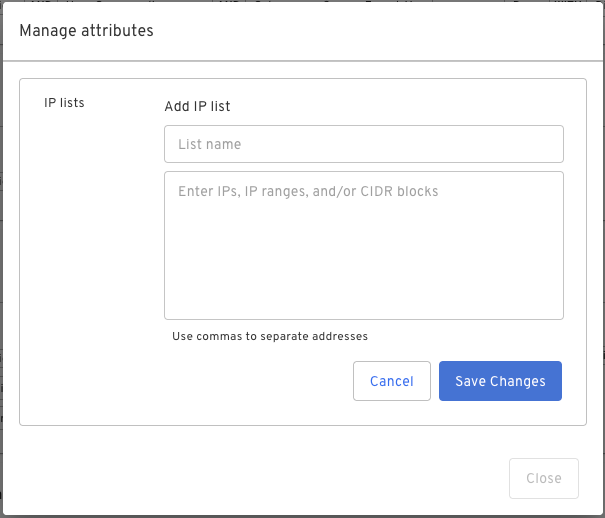
Task: Click the "List name" placeholder text
Action: click(210, 144)
